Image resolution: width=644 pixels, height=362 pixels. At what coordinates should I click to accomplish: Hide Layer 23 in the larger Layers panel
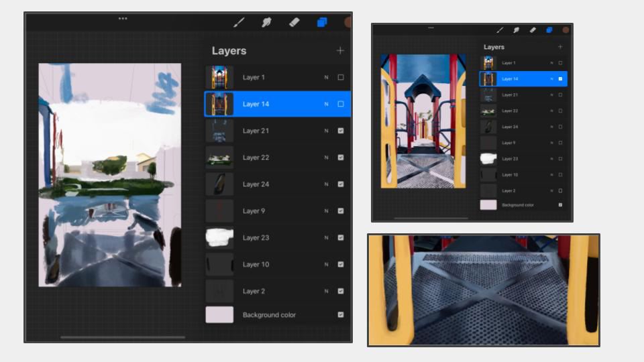point(341,237)
